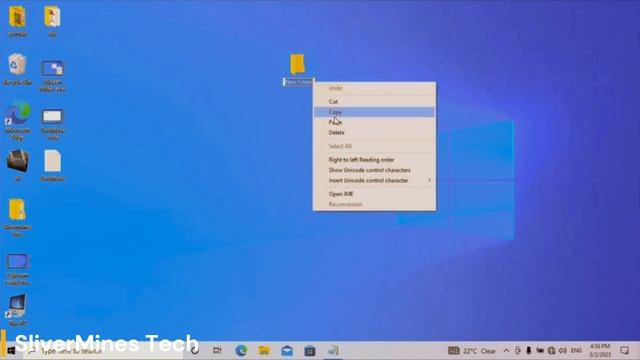Image resolution: width=640 pixels, height=360 pixels.
Task: Click the taskbar search box
Action: click(x=104, y=351)
